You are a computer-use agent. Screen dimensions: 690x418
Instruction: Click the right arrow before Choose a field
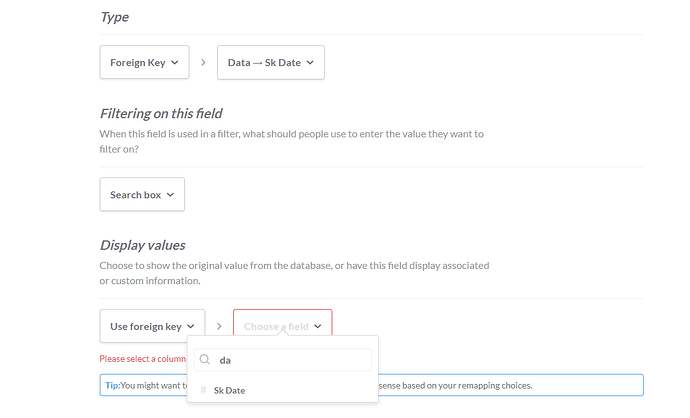(x=219, y=326)
